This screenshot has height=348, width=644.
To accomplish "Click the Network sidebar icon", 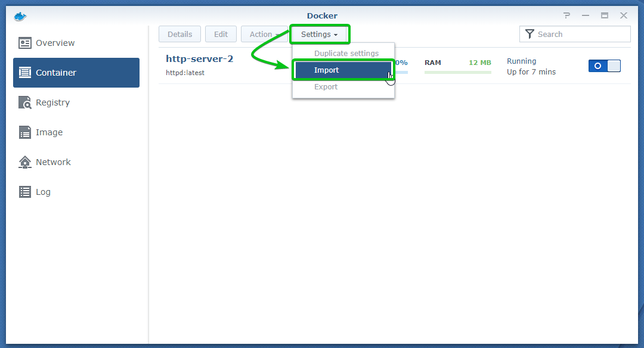I will (x=24, y=162).
